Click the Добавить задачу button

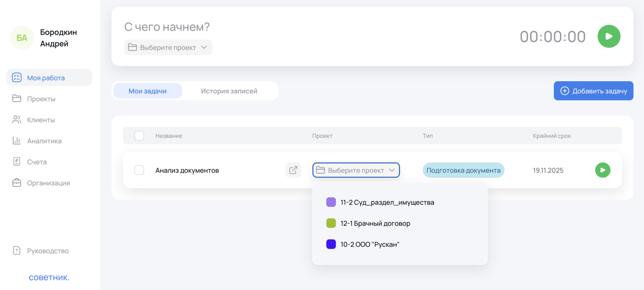[593, 91]
